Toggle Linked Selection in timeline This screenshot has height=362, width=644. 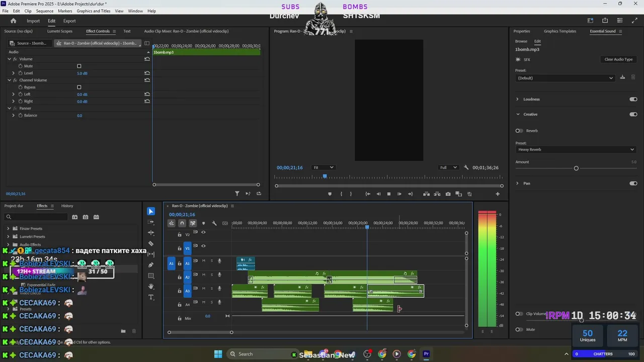[x=193, y=223]
